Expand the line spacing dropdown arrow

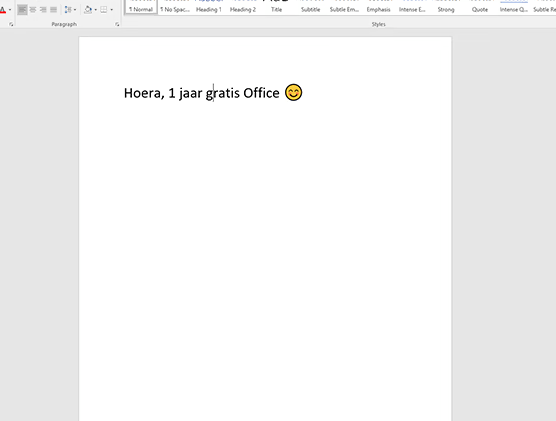pos(75,10)
